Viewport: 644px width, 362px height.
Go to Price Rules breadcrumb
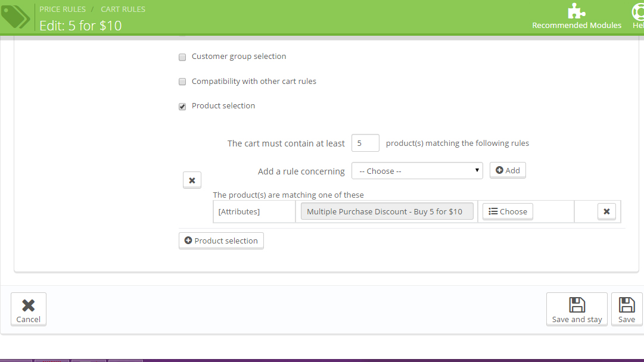[63, 9]
